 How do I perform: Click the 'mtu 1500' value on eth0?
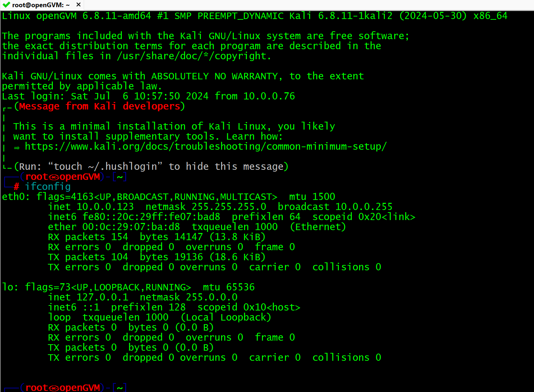[x=312, y=197]
